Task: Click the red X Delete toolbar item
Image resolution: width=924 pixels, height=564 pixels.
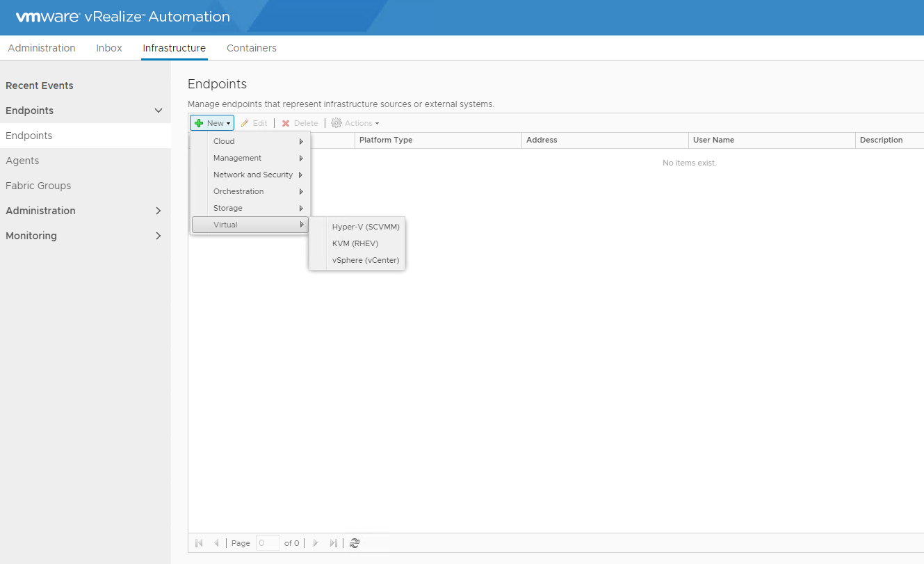Action: click(300, 123)
